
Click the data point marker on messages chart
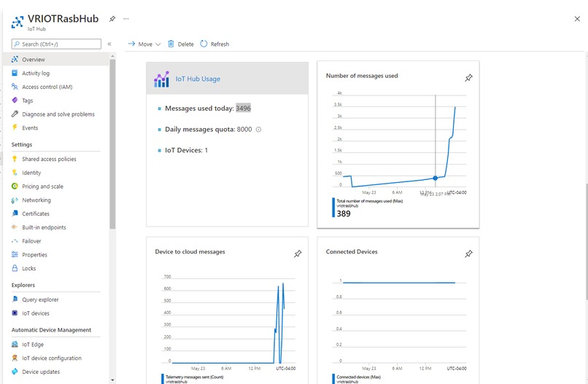coord(435,178)
